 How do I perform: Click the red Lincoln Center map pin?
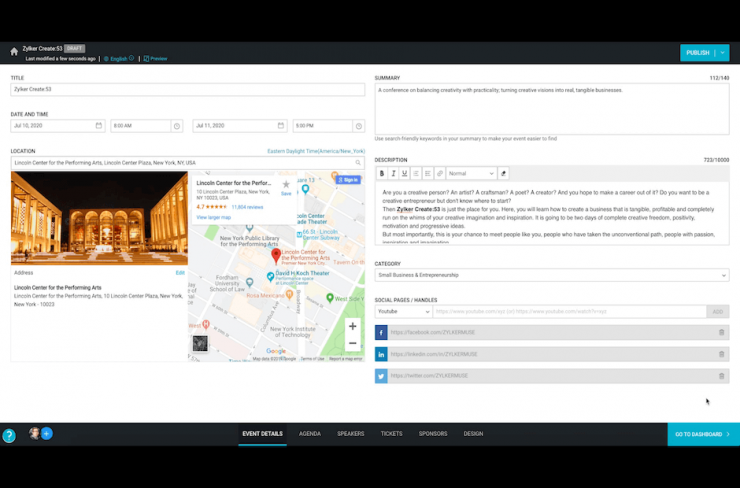[x=276, y=256]
